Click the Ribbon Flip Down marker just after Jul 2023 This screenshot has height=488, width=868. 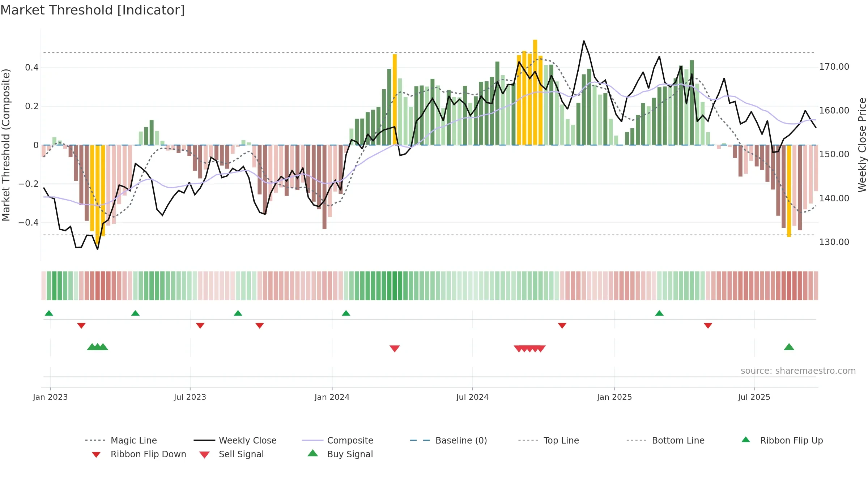[200, 326]
